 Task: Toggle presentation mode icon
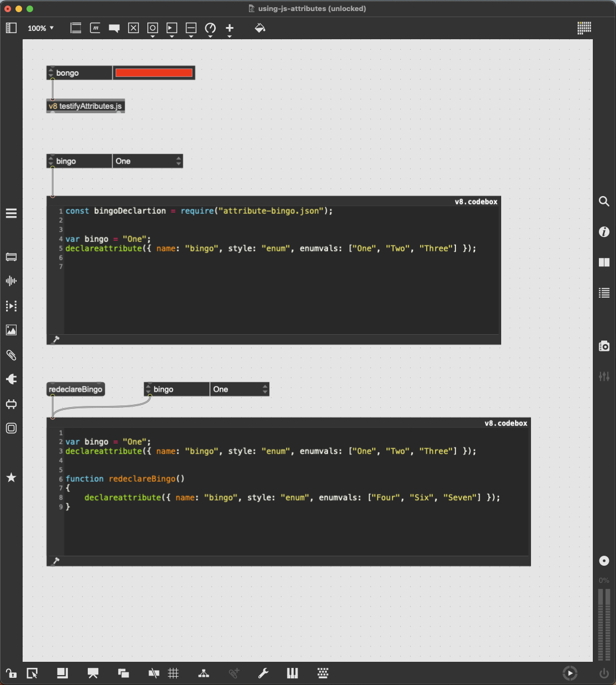point(93,673)
